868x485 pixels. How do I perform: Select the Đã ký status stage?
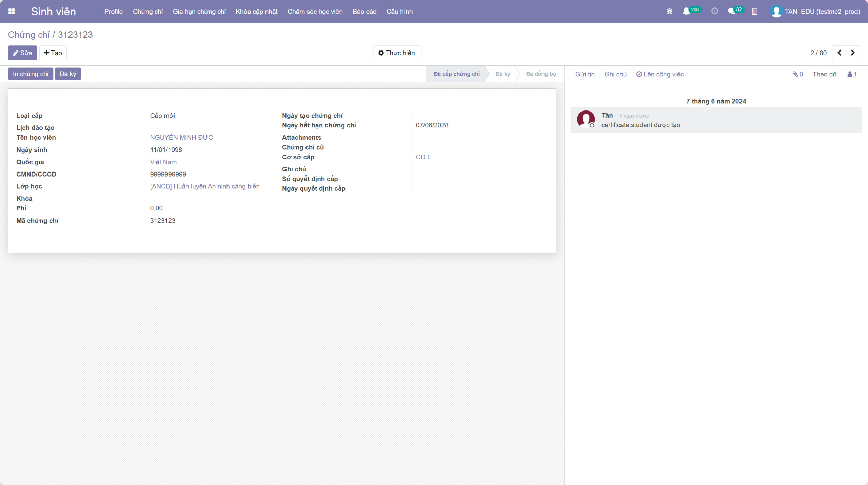[502, 74]
